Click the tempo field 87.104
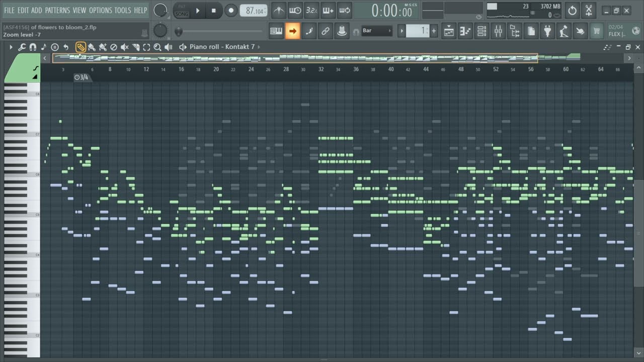 click(x=254, y=11)
